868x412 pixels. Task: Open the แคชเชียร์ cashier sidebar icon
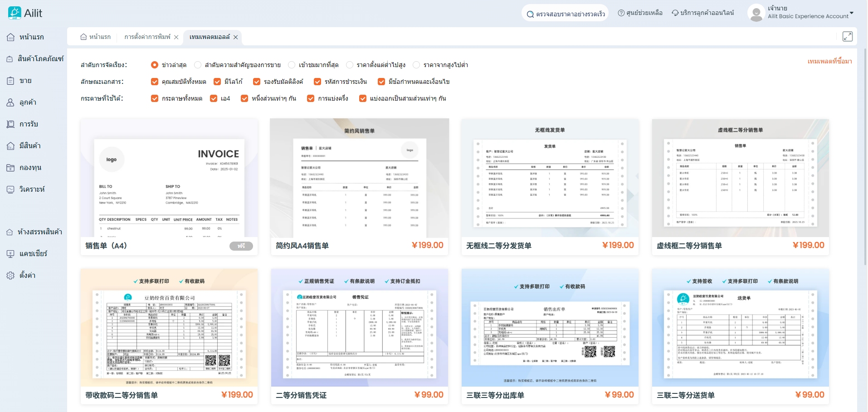tap(10, 254)
